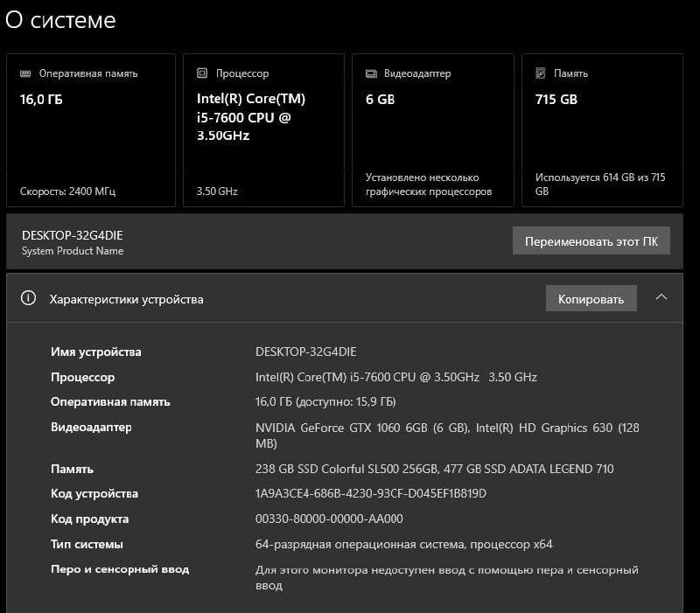Click the RAM icon beside Оперативная память
This screenshot has height=613, width=700.
pyautogui.click(x=25, y=73)
